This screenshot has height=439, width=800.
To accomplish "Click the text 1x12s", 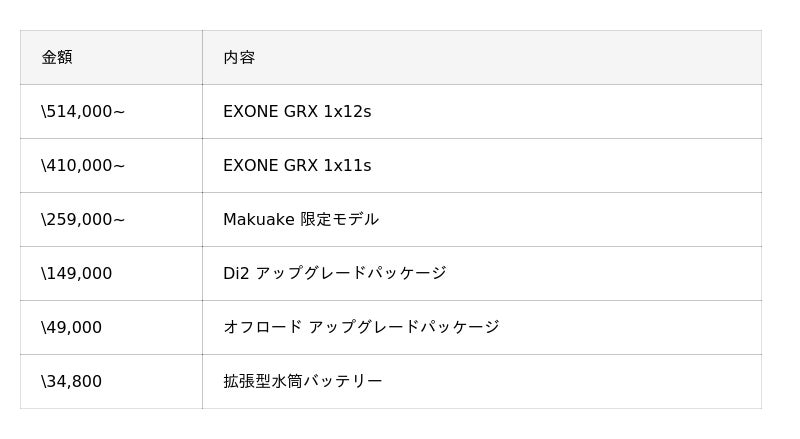I will click(x=347, y=112).
